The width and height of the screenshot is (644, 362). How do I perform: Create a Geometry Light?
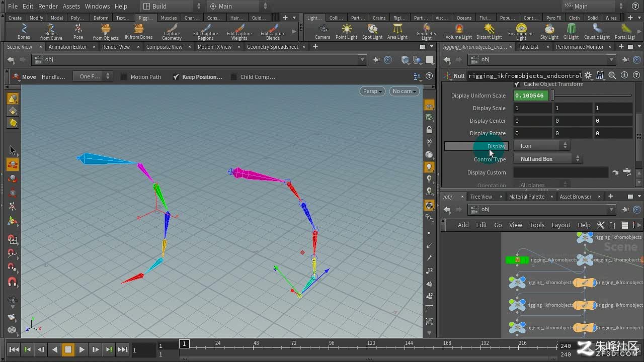pos(426,32)
